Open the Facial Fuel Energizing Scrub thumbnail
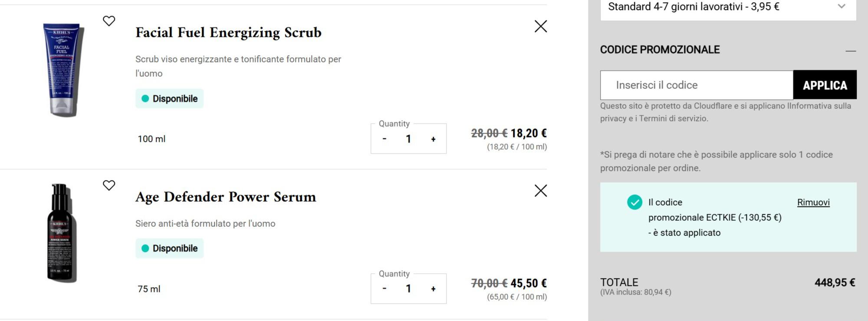 [x=63, y=69]
